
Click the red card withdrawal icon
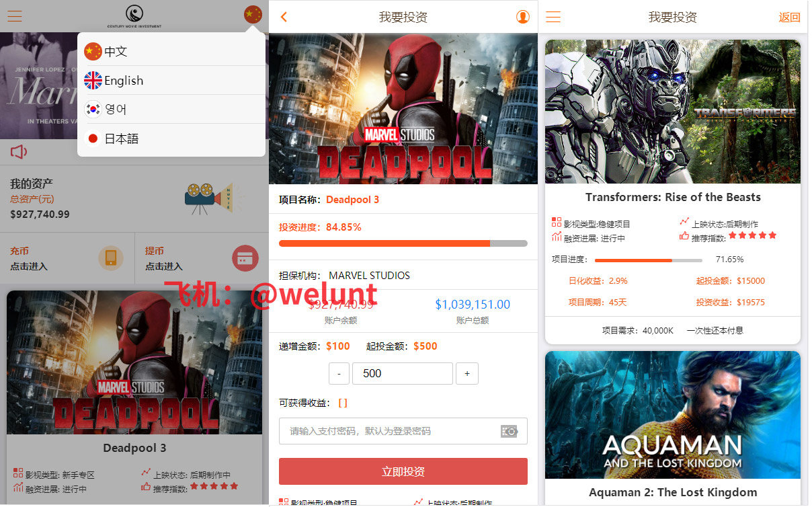pyautogui.click(x=245, y=258)
